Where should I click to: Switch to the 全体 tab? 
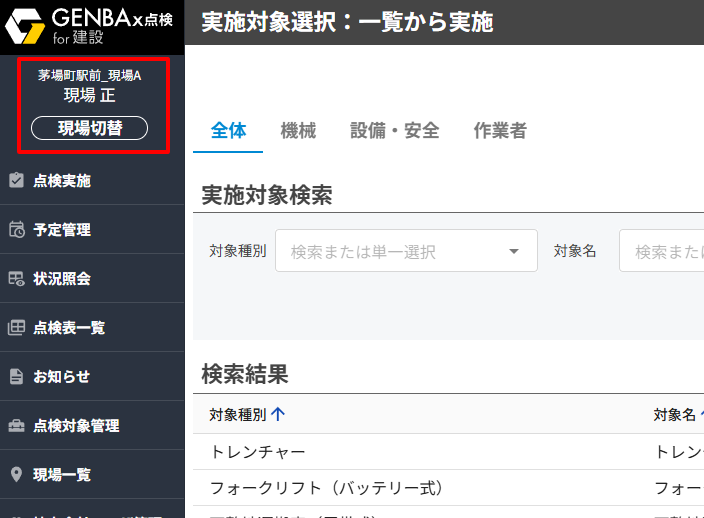click(x=228, y=131)
